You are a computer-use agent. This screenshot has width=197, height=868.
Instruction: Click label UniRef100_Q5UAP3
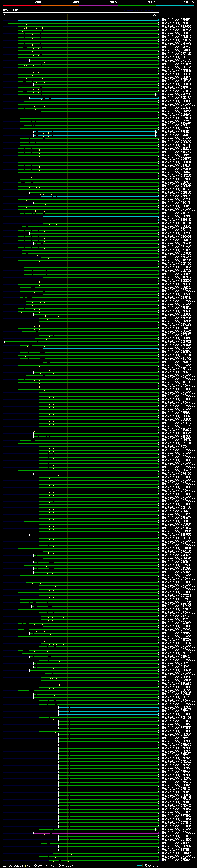click(176, 274)
